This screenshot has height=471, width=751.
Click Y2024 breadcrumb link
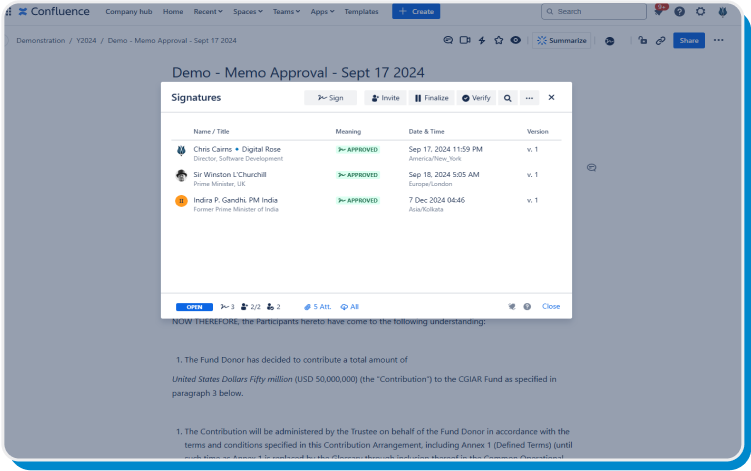pos(86,40)
